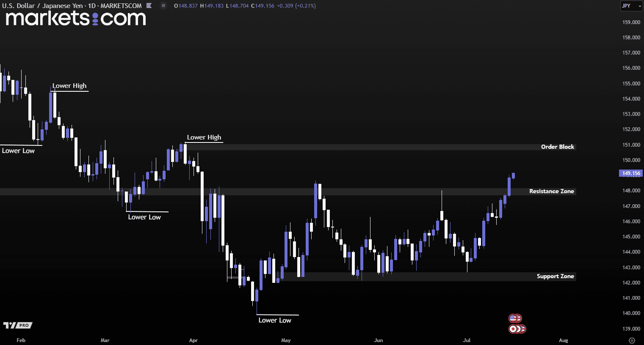The width and height of the screenshot is (644, 345).
Task: Click the flag icon beside MARKETSCOM
Action: pyautogui.click(x=149, y=6)
